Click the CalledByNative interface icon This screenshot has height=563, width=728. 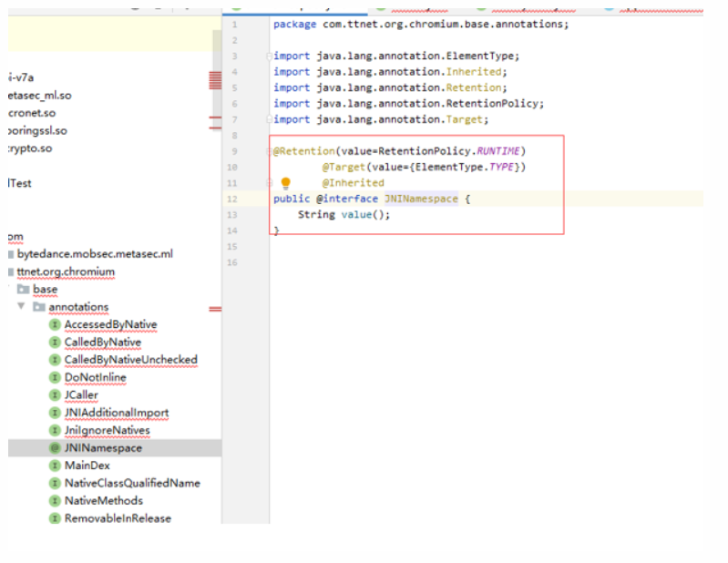coord(55,342)
